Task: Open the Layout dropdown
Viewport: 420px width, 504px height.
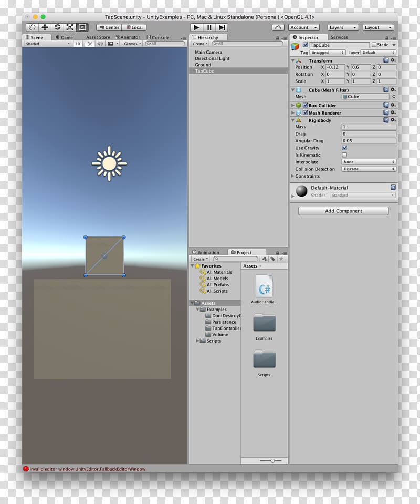Action: [x=378, y=28]
